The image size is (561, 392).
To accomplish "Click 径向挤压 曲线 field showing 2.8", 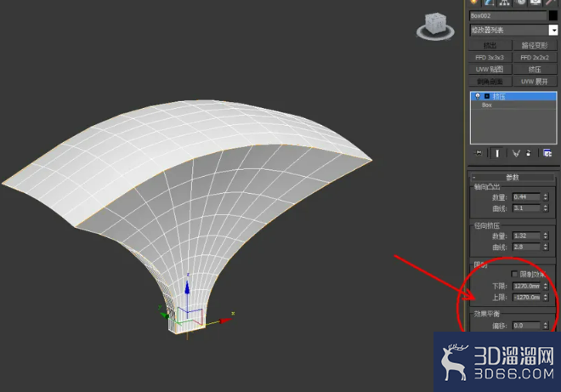I will 527,247.
